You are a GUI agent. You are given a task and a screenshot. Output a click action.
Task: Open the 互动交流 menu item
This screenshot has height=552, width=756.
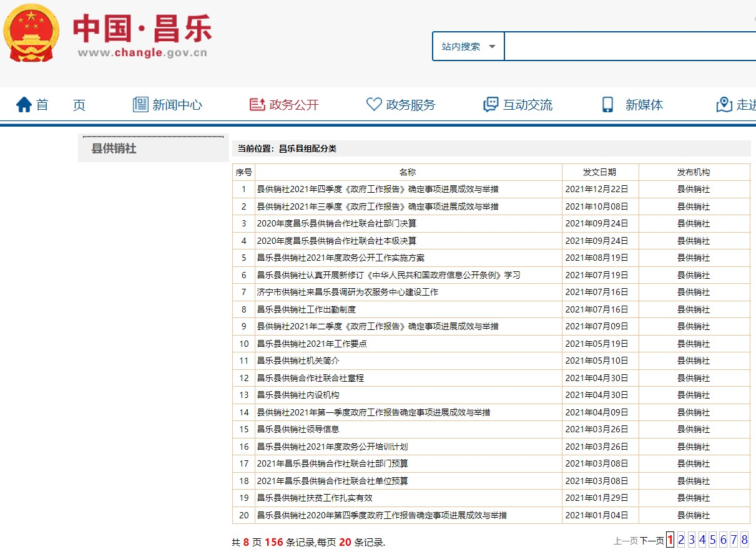(528, 105)
